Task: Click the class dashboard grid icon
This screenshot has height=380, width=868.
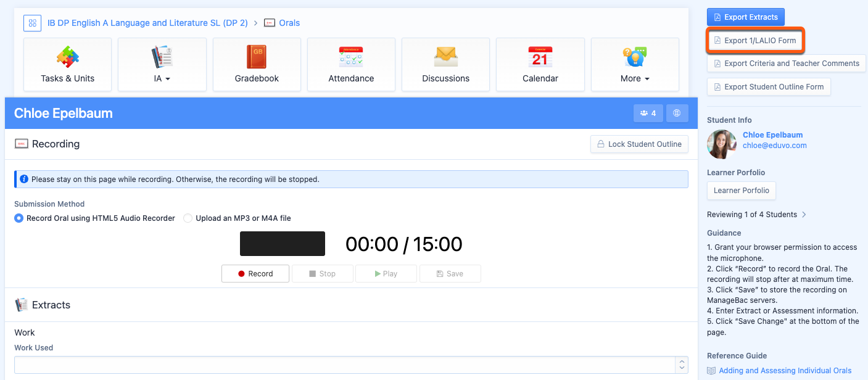Action: click(32, 23)
